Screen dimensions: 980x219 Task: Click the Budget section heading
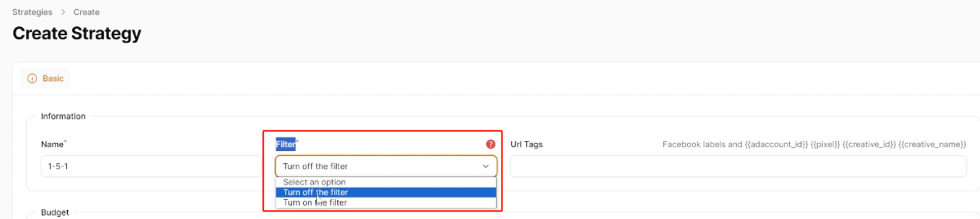55,212
